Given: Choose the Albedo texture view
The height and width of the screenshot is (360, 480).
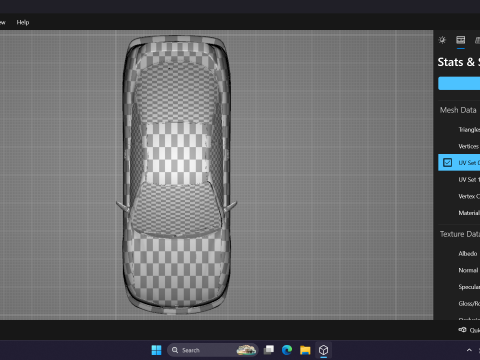Looking at the screenshot, I should [x=459, y=253].
